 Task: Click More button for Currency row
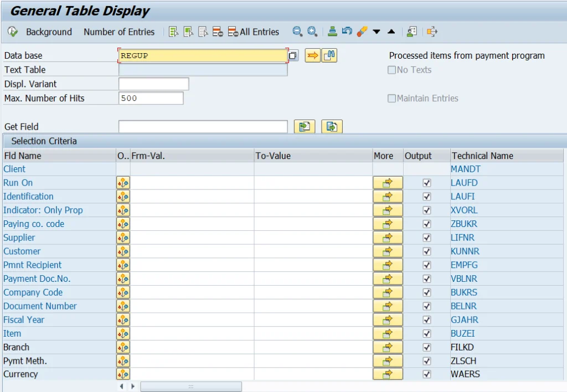388,374
